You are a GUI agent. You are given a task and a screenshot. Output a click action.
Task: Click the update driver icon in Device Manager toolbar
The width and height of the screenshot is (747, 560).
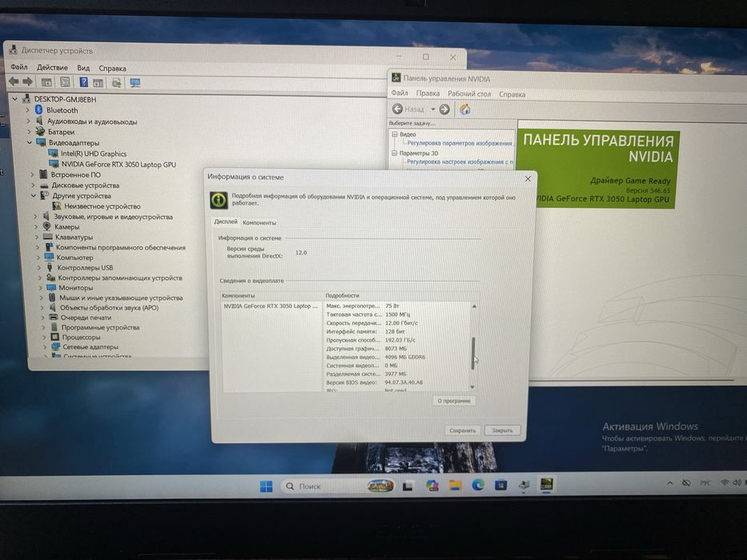coord(116,83)
